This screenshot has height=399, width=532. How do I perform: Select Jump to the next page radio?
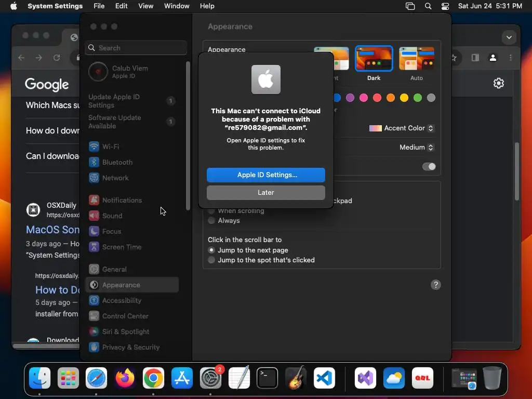click(x=211, y=250)
